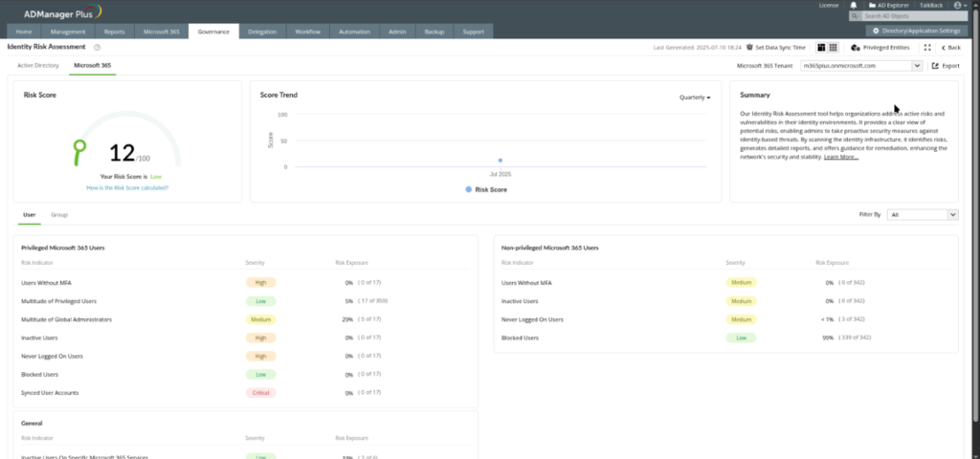Switch to the Active Directory tab
Screen dimensions: 980x459
click(38, 66)
